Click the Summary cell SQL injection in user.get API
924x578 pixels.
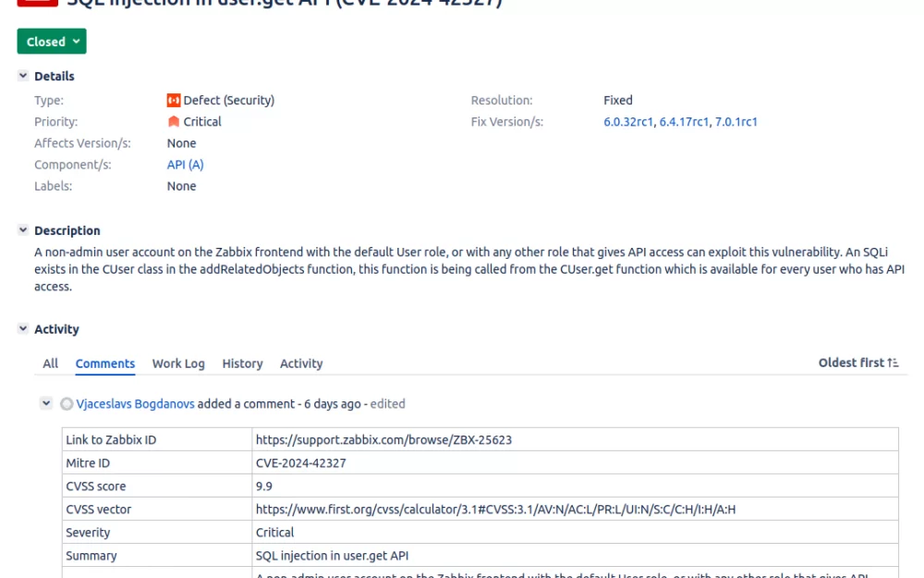pos(575,555)
